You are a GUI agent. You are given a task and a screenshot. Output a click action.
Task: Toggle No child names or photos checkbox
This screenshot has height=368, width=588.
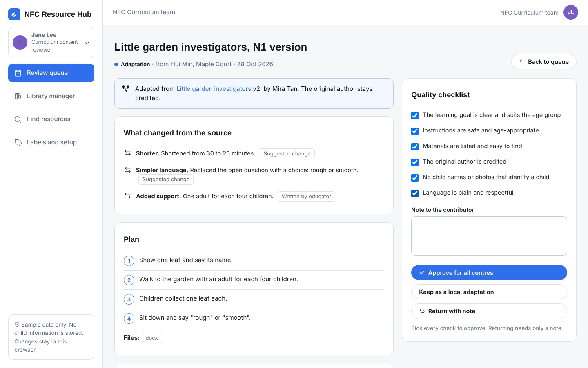(x=415, y=178)
